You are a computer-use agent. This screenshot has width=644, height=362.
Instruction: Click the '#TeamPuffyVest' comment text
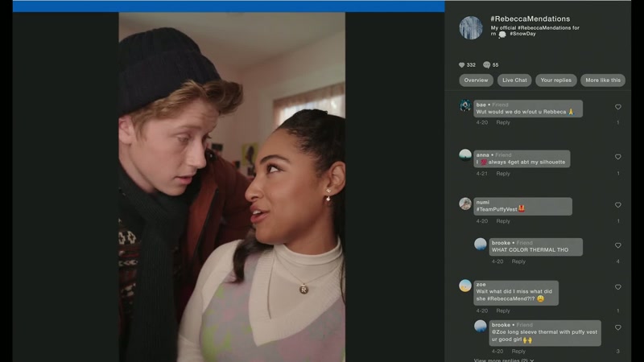[x=497, y=209]
